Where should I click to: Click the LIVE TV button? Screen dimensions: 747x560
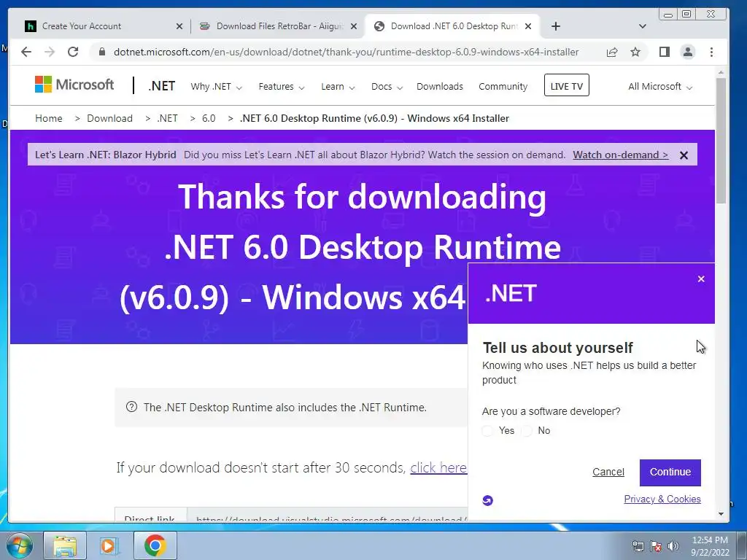coord(566,85)
